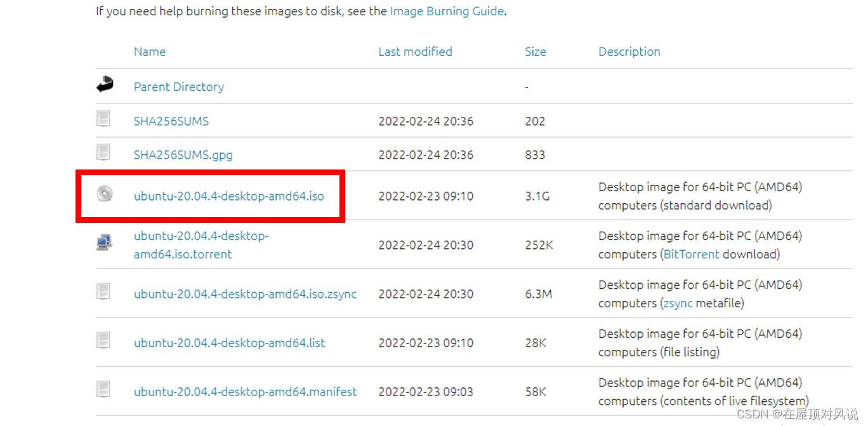The height and width of the screenshot is (426, 868).
Task: Open the ubuntu-20.04.4-desktop-amd64.list link
Action: click(x=229, y=343)
